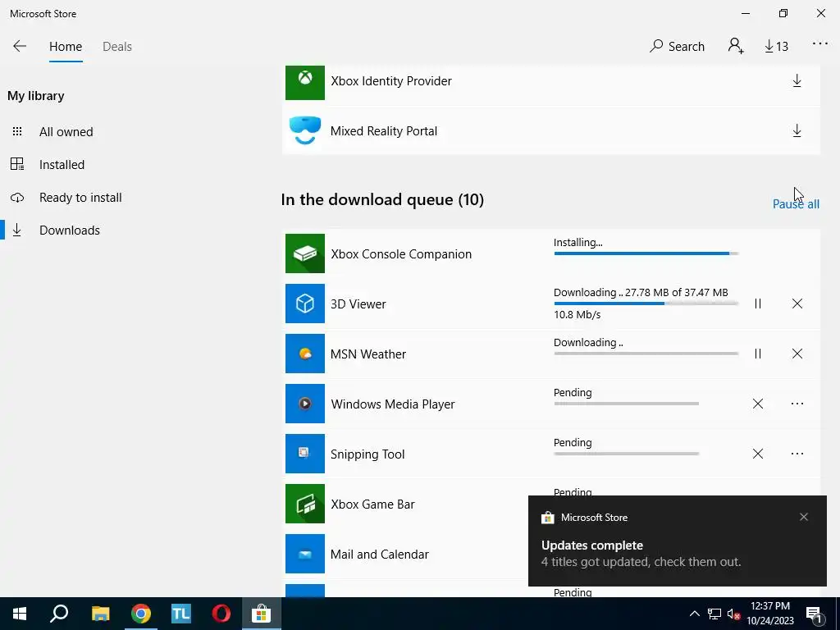Click Microsoft Store taskbar icon
Image resolution: width=840 pixels, height=630 pixels.
click(262, 614)
